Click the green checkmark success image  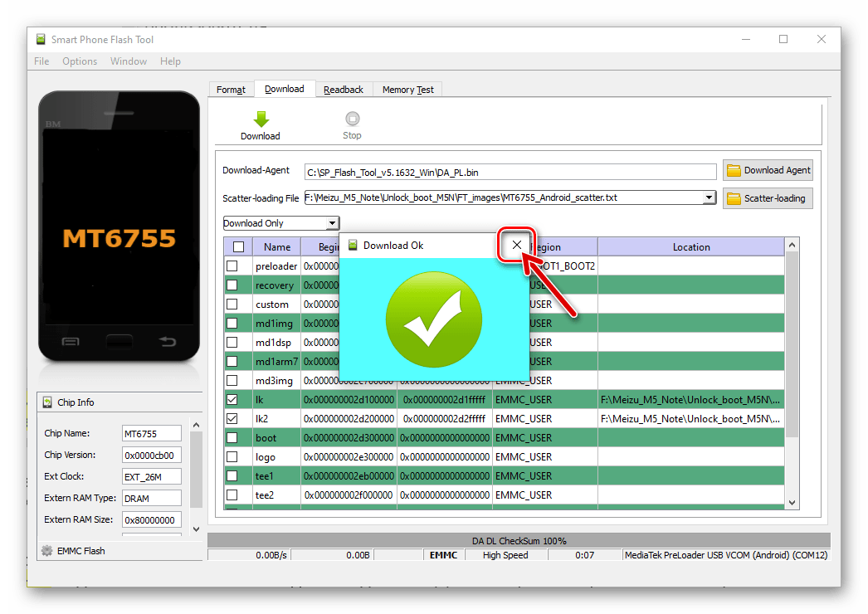[x=434, y=319]
